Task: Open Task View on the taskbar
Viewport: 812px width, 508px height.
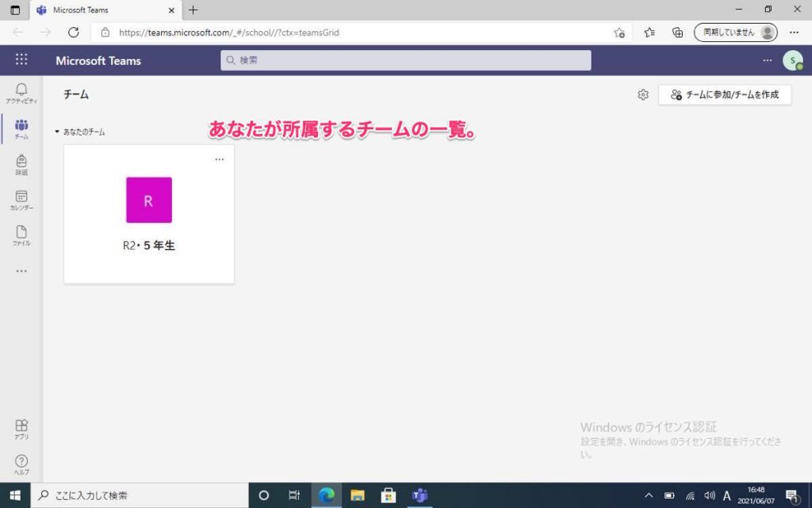Action: point(294,495)
